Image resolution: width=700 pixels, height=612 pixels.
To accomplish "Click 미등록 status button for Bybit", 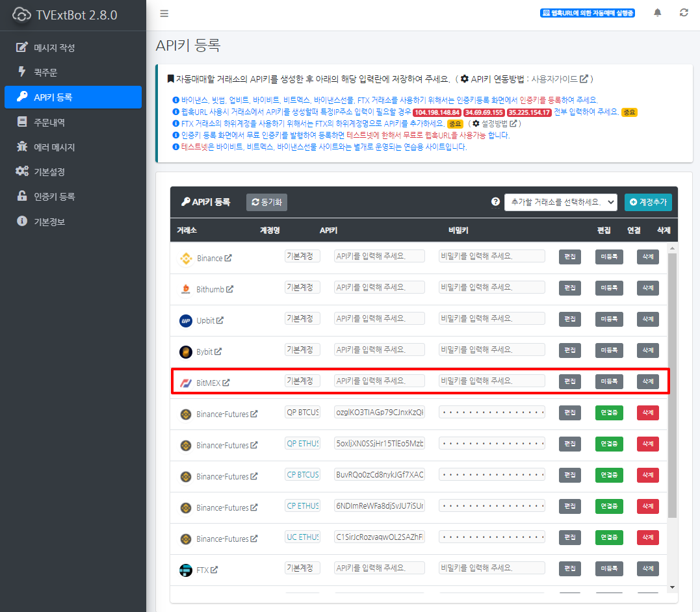I will point(609,350).
